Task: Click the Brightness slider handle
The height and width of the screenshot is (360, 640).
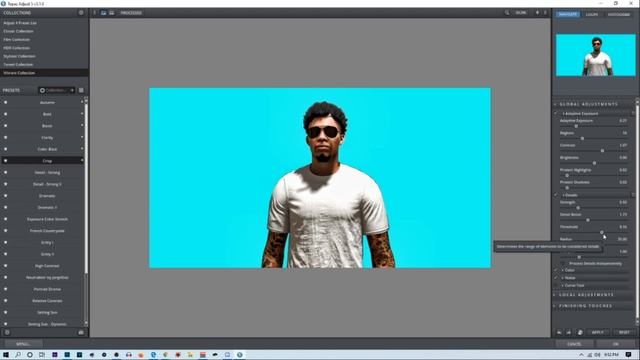Action: (x=594, y=163)
